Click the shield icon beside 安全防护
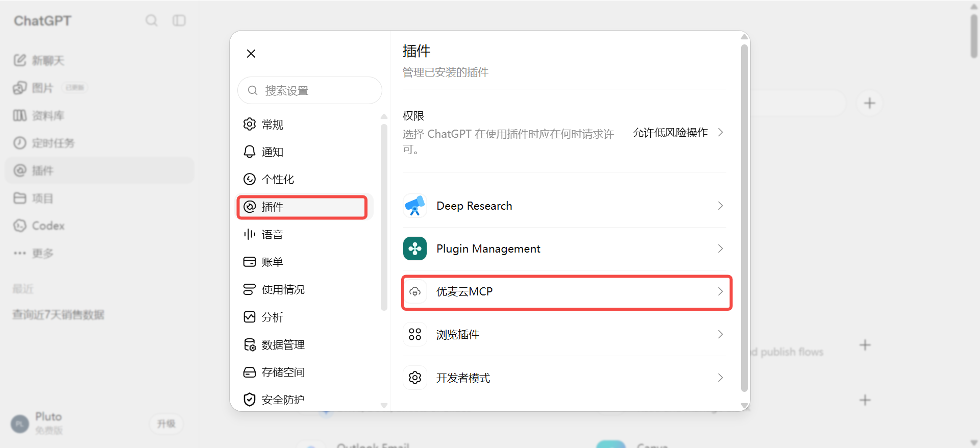This screenshot has width=980, height=448. click(250, 400)
